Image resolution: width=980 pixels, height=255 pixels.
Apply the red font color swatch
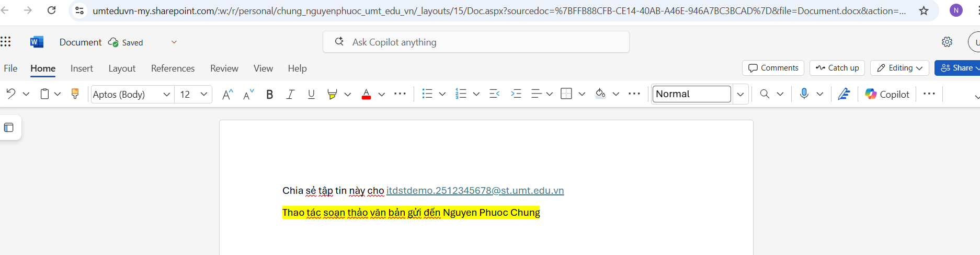click(366, 94)
